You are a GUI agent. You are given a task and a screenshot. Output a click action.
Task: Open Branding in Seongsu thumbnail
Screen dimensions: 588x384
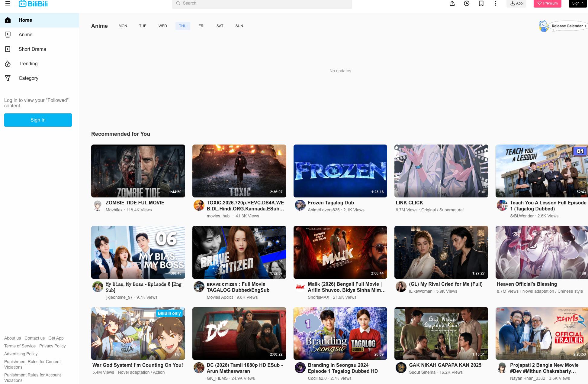point(340,334)
